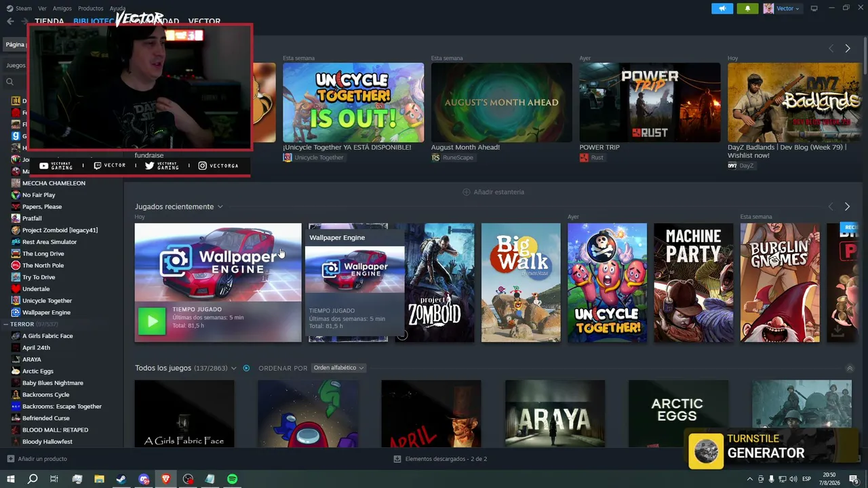
Task: Show hidden system tray icons
Action: (x=750, y=479)
